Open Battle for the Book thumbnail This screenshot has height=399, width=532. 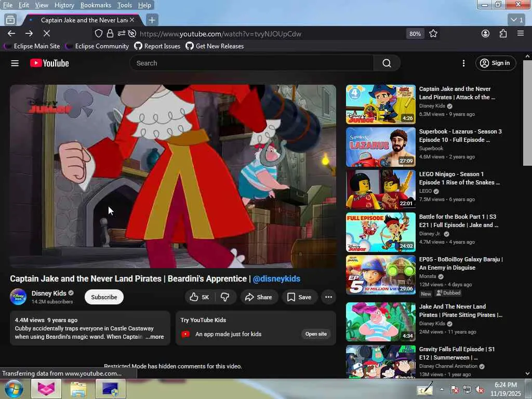point(381,232)
